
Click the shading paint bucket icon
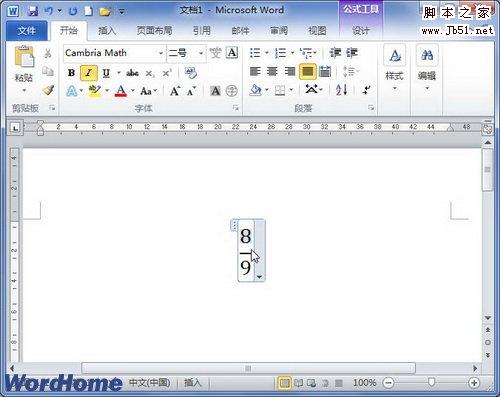[x=256, y=90]
